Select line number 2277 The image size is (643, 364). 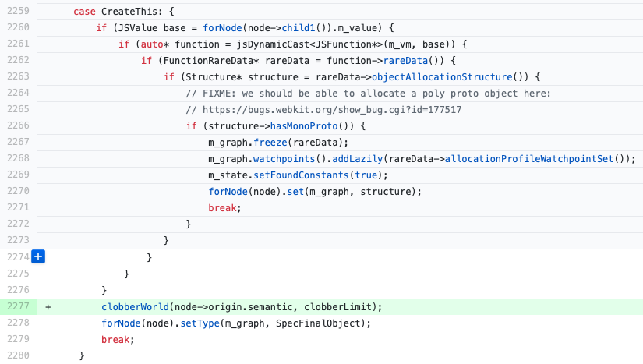(x=19, y=306)
